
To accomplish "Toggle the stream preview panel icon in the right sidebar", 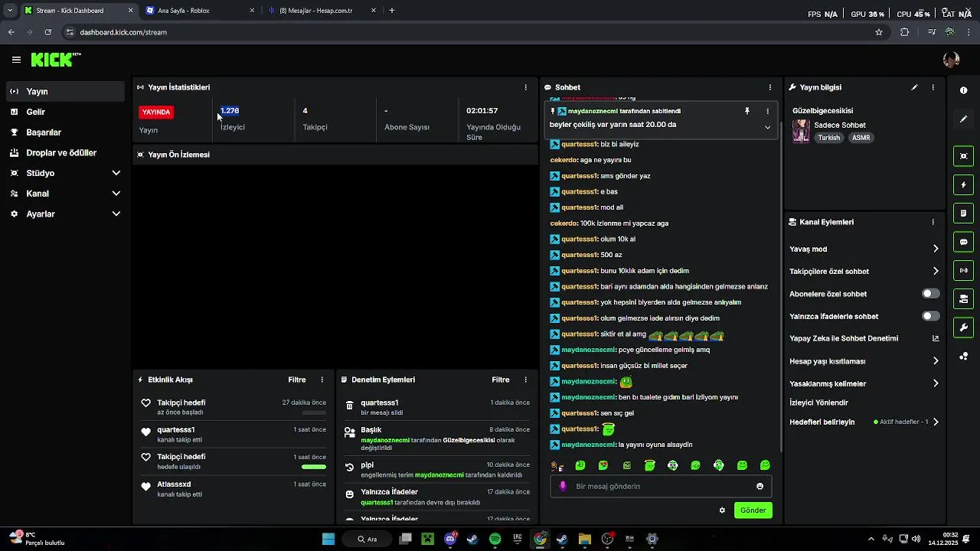I will 963,156.
